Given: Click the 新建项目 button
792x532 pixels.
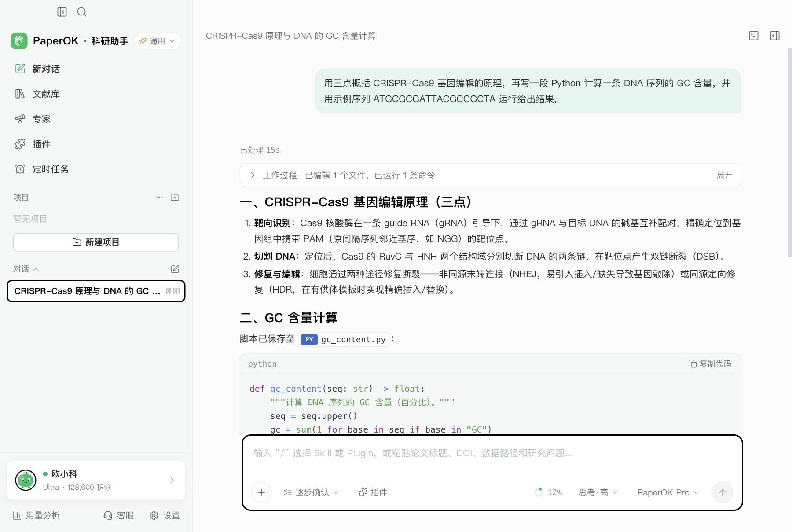Looking at the screenshot, I should pos(96,242).
